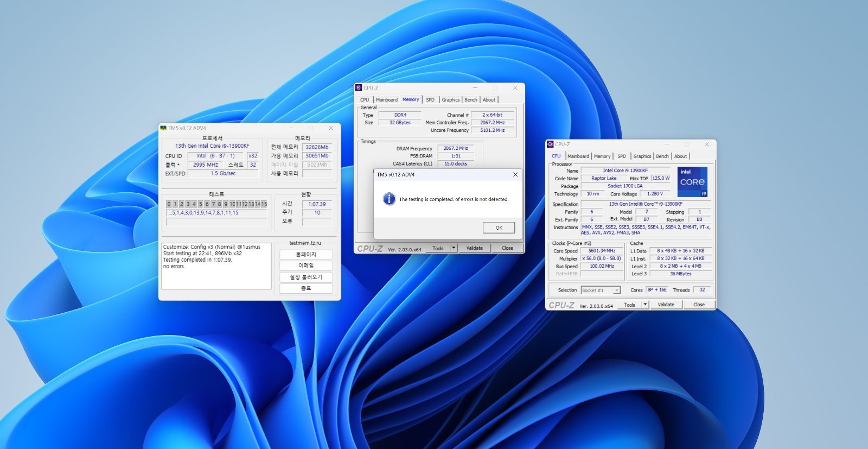Open Mainboard tab in right CPU-Z window

pos(578,156)
